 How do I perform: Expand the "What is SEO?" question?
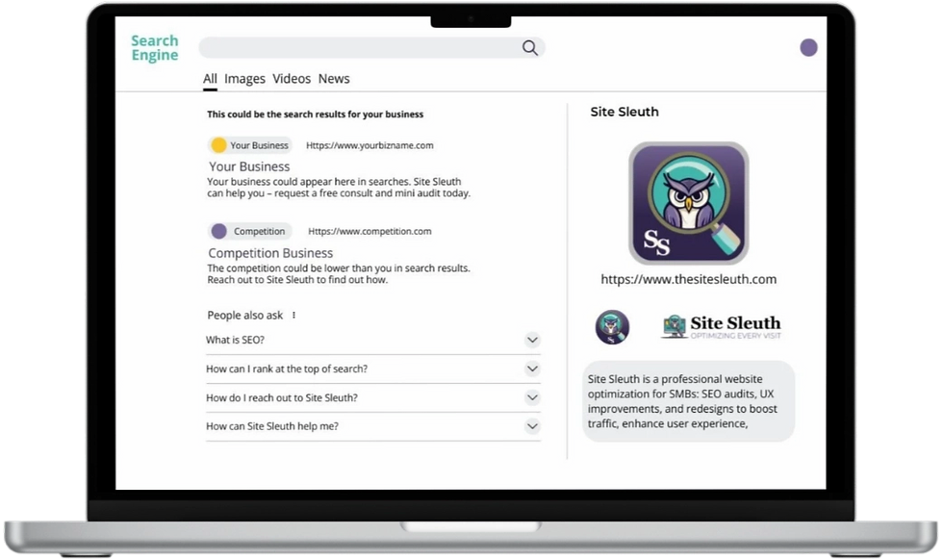coord(532,340)
